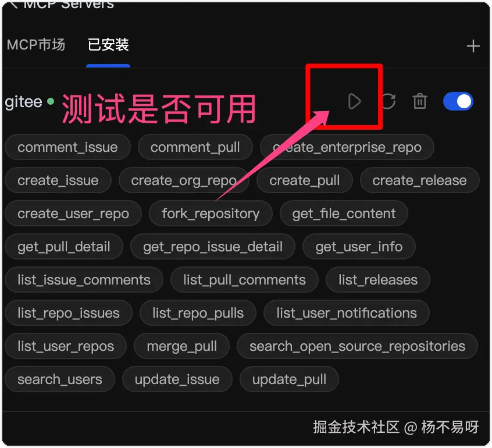Select the search_open_source_repositories chip
This screenshot has width=492, height=448.
tap(357, 346)
